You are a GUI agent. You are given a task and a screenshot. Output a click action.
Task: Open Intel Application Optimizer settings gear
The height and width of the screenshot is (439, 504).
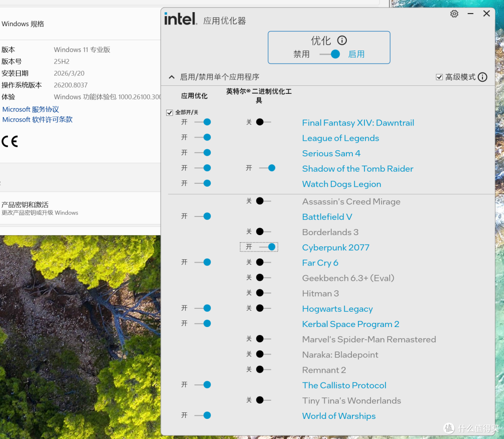click(x=454, y=14)
